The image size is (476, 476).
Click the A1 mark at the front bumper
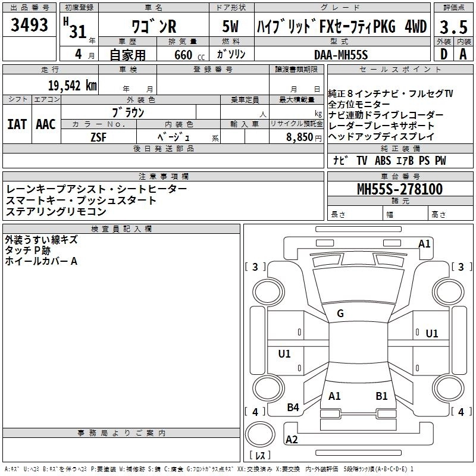click(x=424, y=243)
